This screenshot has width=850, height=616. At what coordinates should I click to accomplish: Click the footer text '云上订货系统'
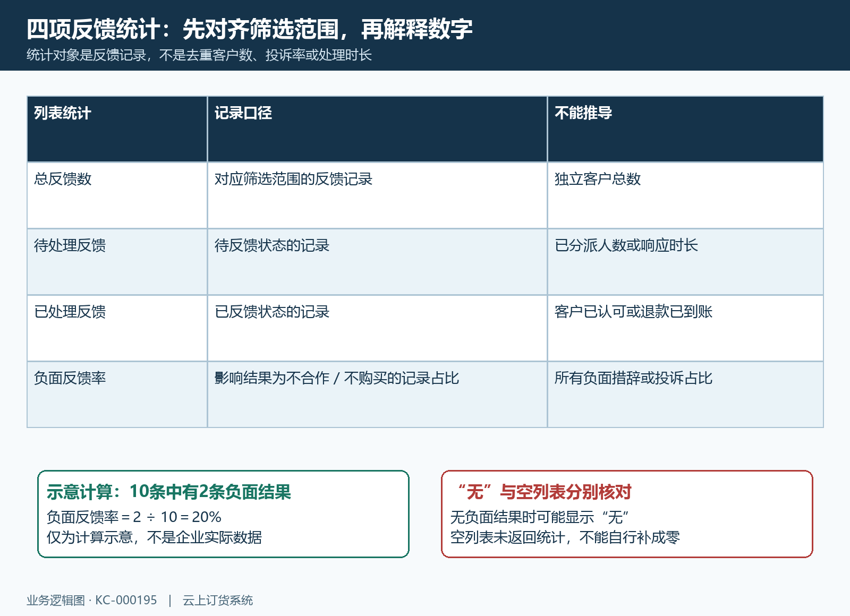tap(218, 600)
